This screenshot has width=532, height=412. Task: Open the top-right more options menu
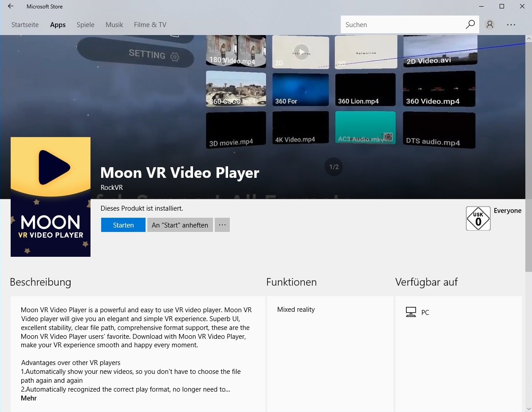click(511, 25)
